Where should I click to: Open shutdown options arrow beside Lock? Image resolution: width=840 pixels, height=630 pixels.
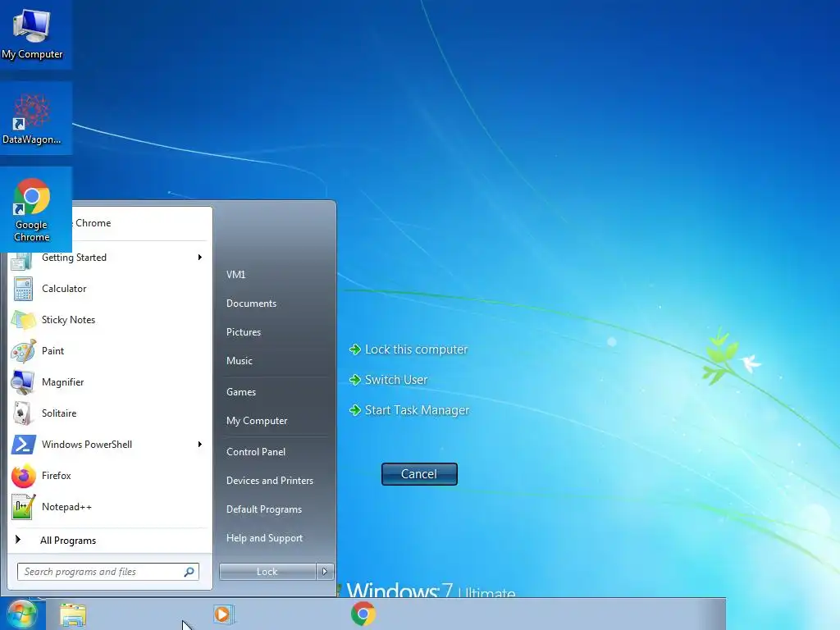325,572
